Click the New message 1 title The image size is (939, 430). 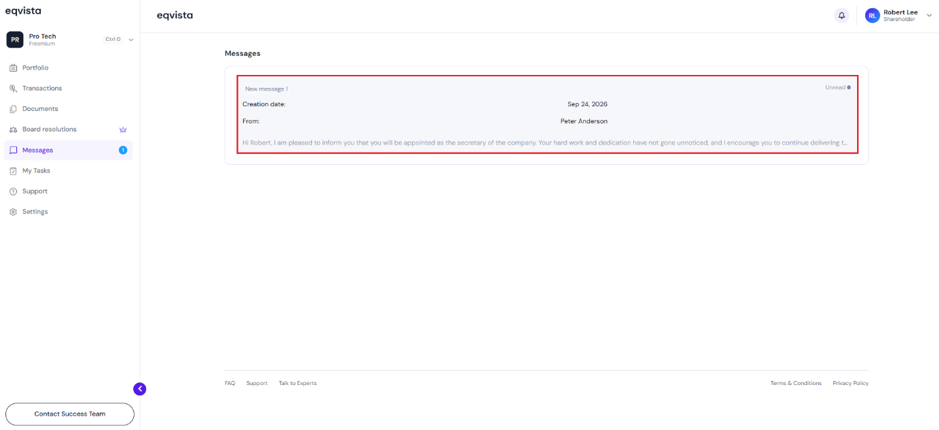tap(266, 89)
